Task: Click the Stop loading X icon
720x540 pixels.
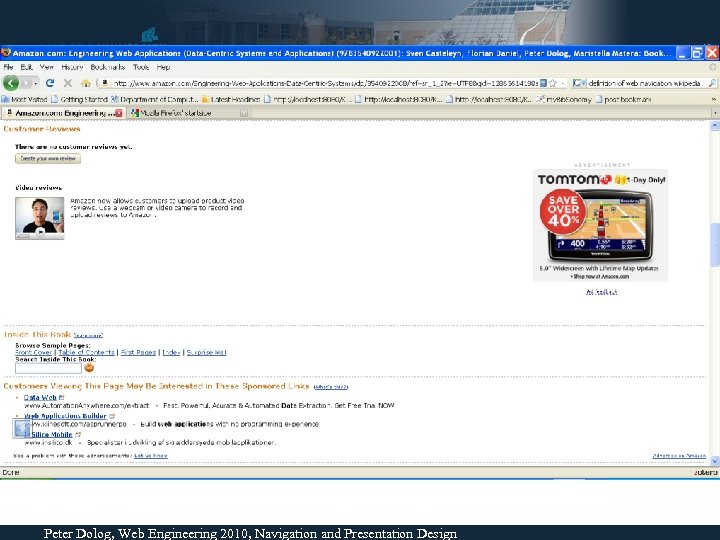Action: point(68,83)
